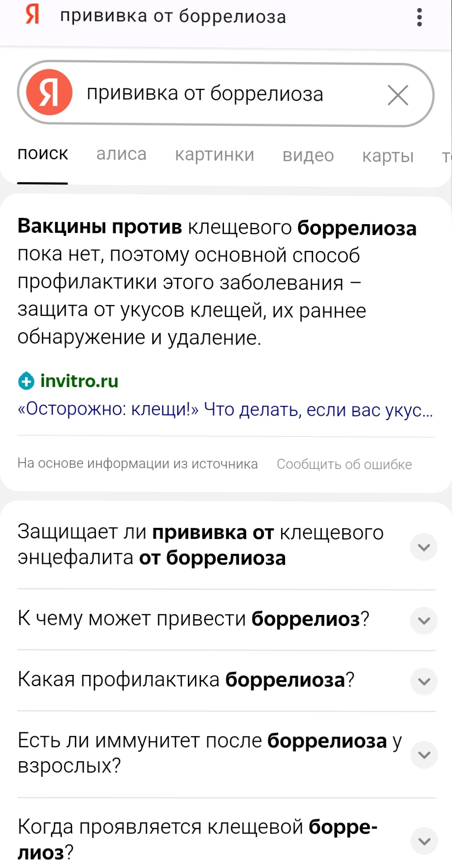452x868 pixels.
Task: Expand 'Какая профилактика боррелиоза?' question
Action: [424, 681]
